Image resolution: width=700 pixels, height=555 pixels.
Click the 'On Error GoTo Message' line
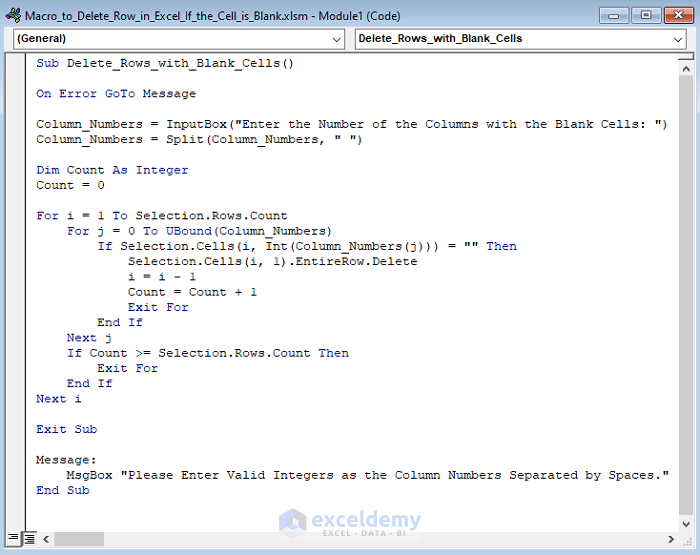(x=116, y=94)
